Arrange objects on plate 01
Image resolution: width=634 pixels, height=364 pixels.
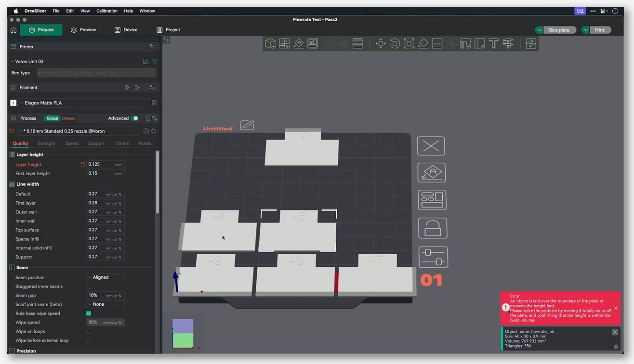pyautogui.click(x=432, y=200)
